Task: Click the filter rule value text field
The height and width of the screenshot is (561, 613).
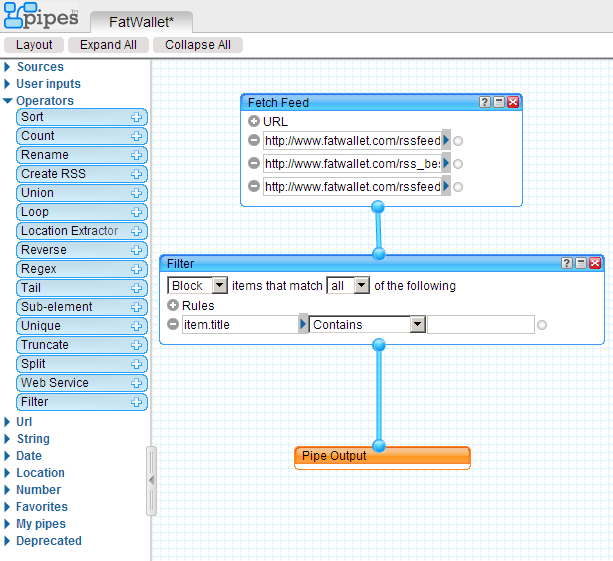Action: tap(481, 324)
